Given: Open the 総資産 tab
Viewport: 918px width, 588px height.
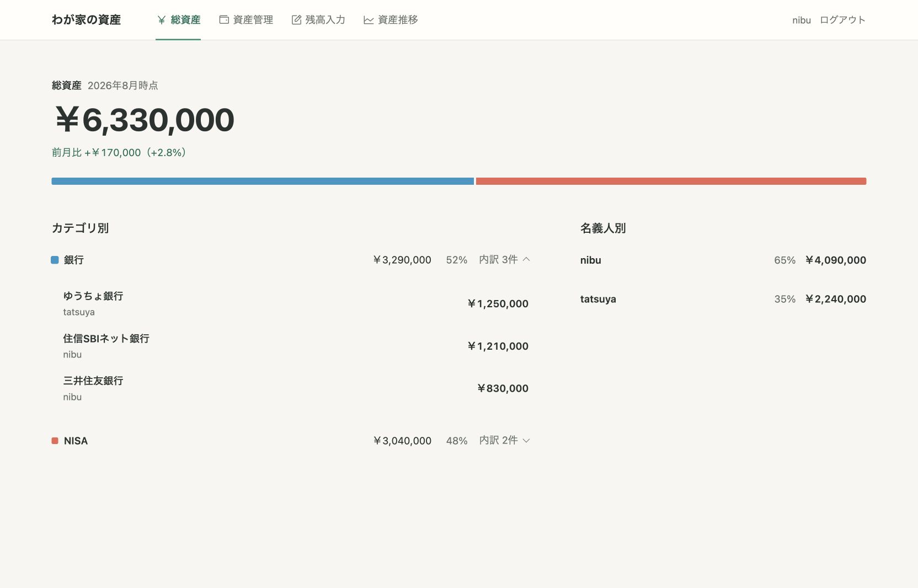Looking at the screenshot, I should click(x=178, y=20).
